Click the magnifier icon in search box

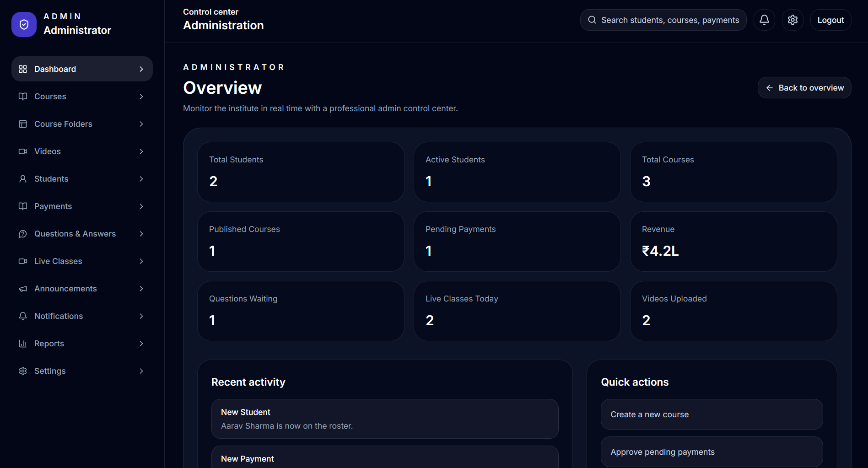pyautogui.click(x=592, y=20)
